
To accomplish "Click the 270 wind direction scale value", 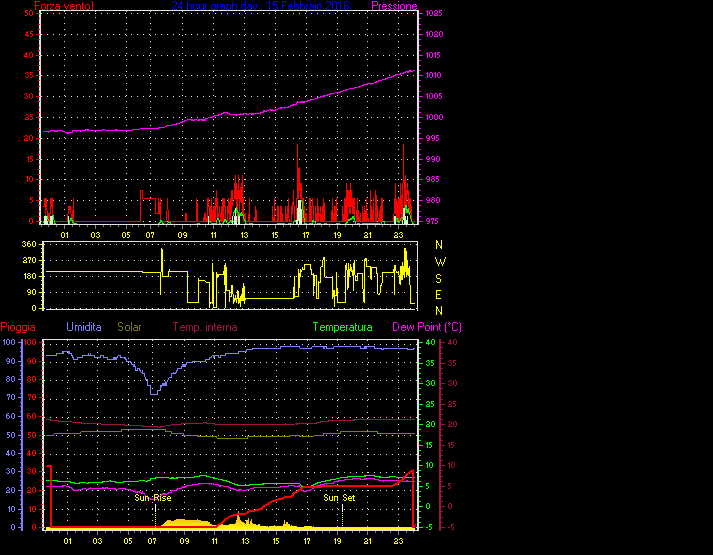I will [x=29, y=260].
